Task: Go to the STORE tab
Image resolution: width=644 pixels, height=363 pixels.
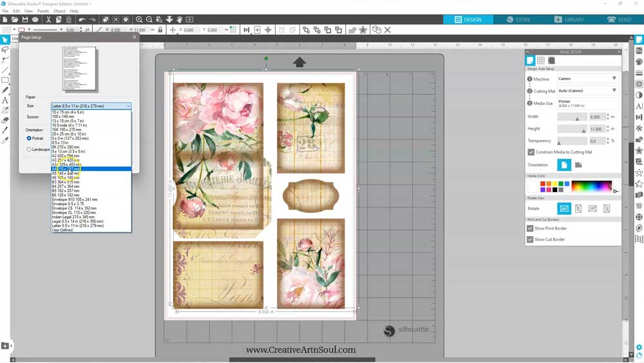Action: (518, 19)
